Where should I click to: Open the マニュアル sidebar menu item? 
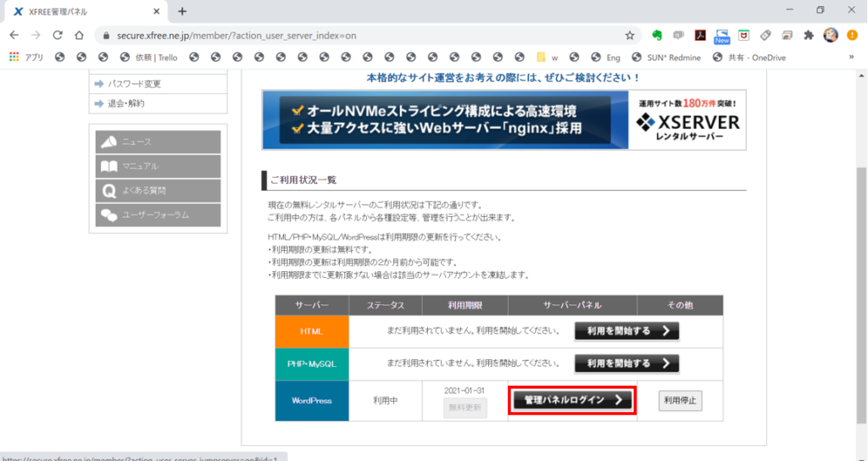coord(159,166)
